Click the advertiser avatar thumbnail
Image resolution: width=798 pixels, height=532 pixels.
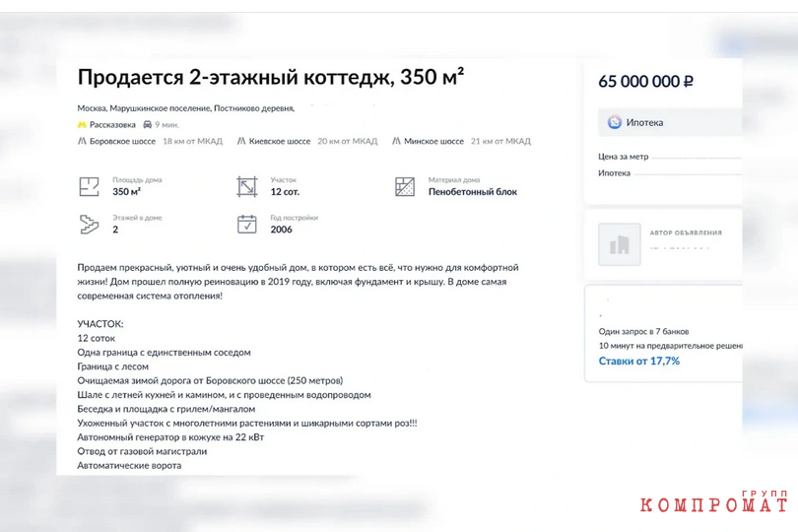pyautogui.click(x=620, y=244)
